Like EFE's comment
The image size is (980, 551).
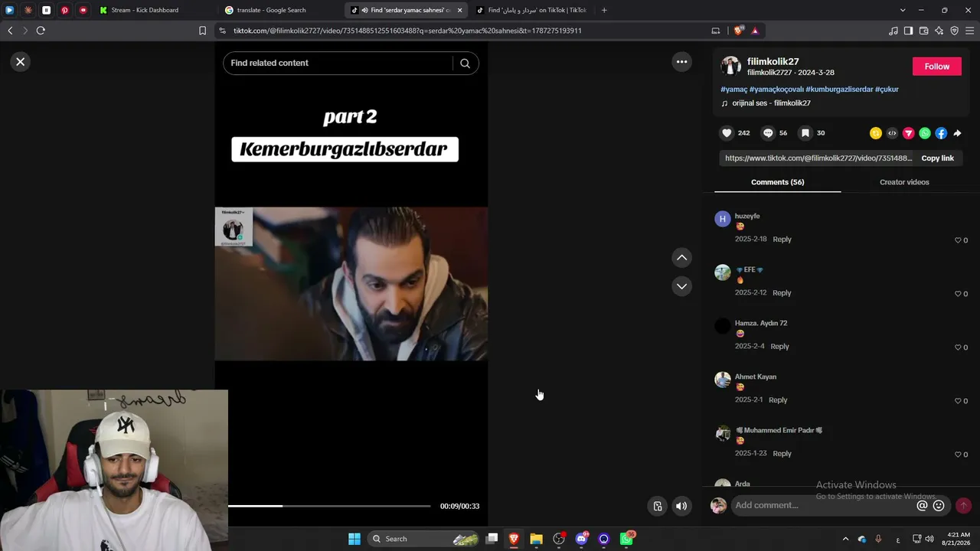pos(957,294)
